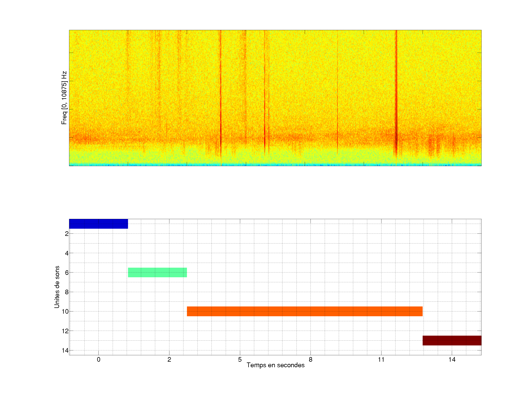Click the 'Temps en secondes' axis label
532x399 pixels.
(x=275, y=365)
